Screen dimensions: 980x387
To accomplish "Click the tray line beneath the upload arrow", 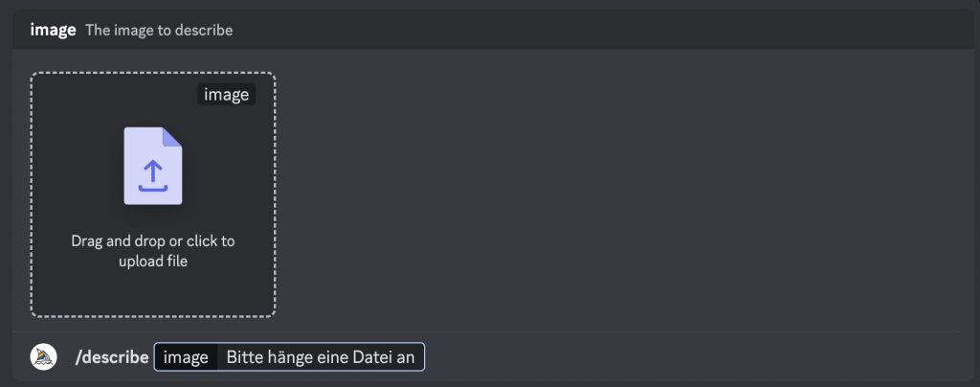I will [x=153, y=187].
